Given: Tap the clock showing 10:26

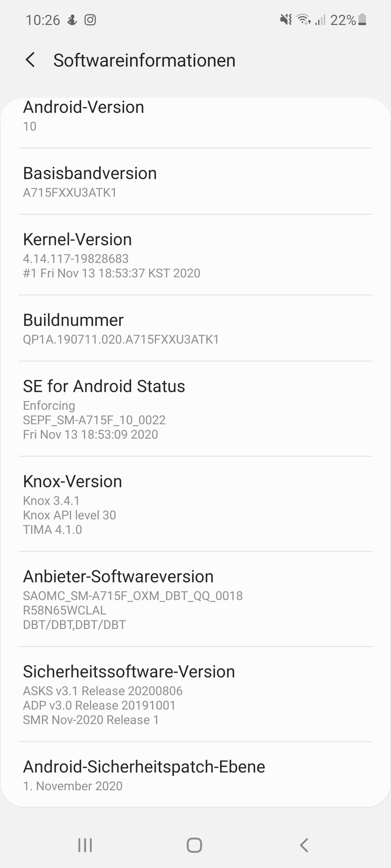Looking at the screenshot, I should 43,20.
